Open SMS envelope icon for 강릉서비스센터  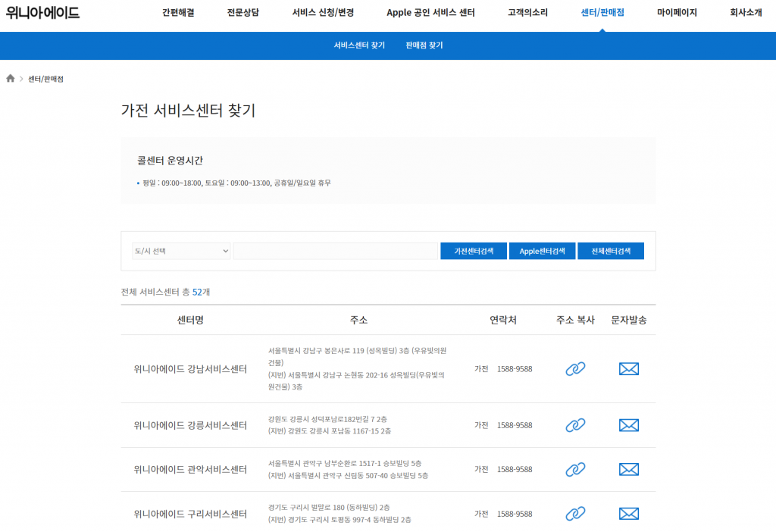tap(628, 425)
